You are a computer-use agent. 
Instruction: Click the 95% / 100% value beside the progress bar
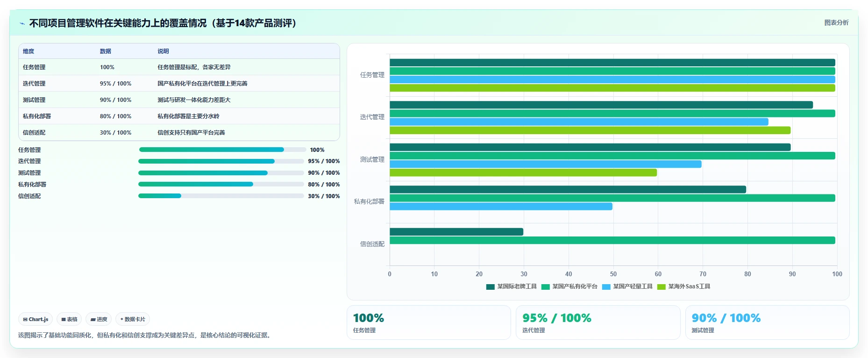point(324,161)
